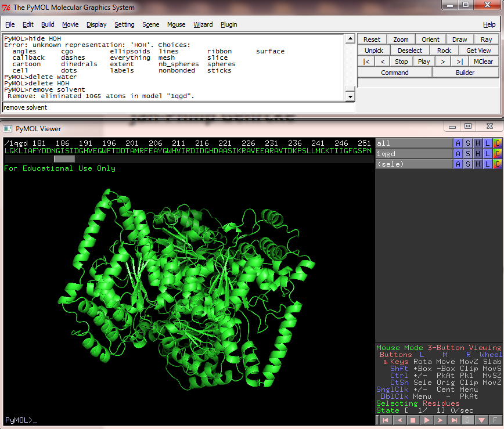Open the H hide menu for all

478,143
